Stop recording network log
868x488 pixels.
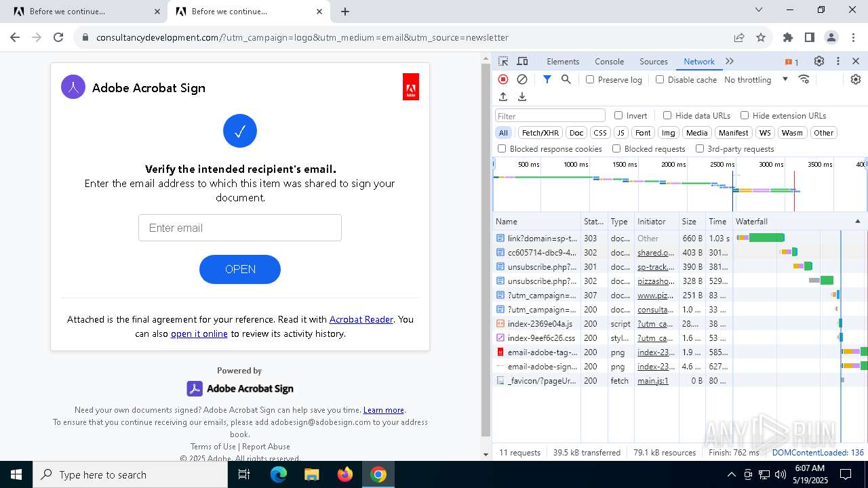click(503, 79)
